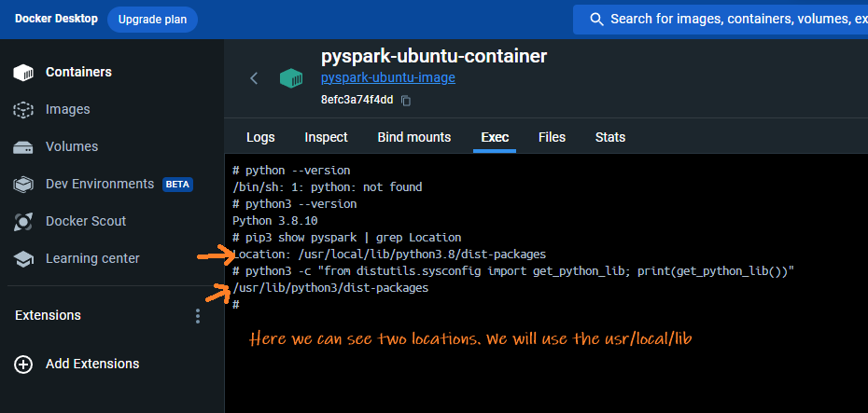Open the Bind mounts tab
Viewport: 868px width, 413px height.
click(414, 137)
